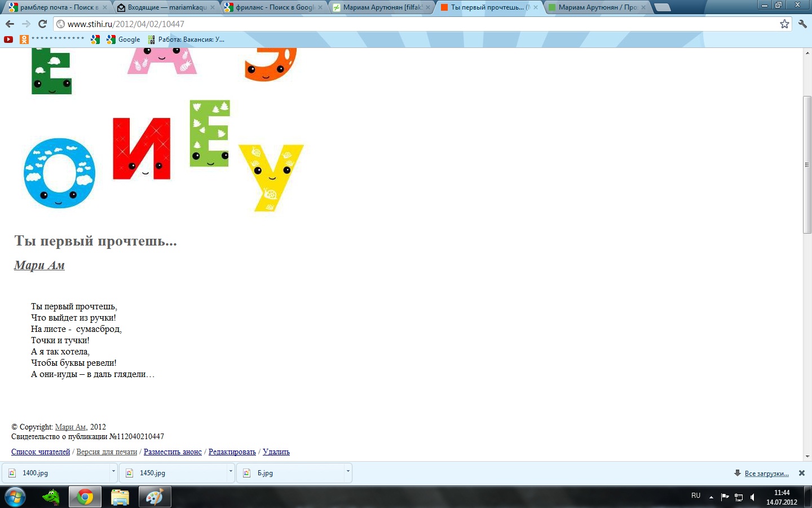Image resolution: width=812 pixels, height=508 pixels.
Task: Expand options dropdown for 1400.jpg download
Action: pos(113,471)
